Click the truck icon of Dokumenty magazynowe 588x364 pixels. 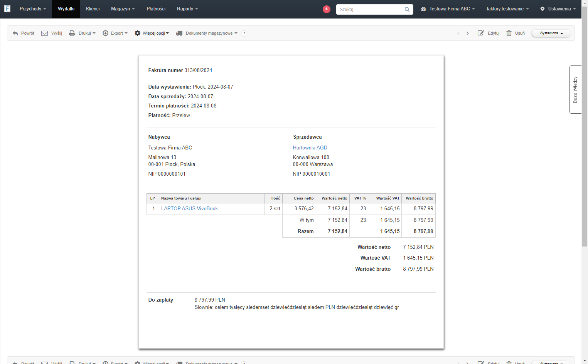(179, 34)
